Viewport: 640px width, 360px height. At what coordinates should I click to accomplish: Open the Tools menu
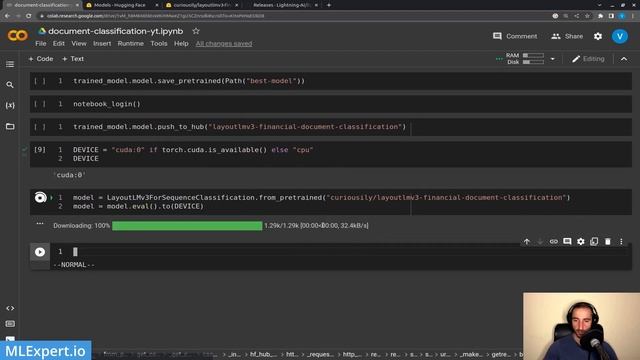point(159,43)
